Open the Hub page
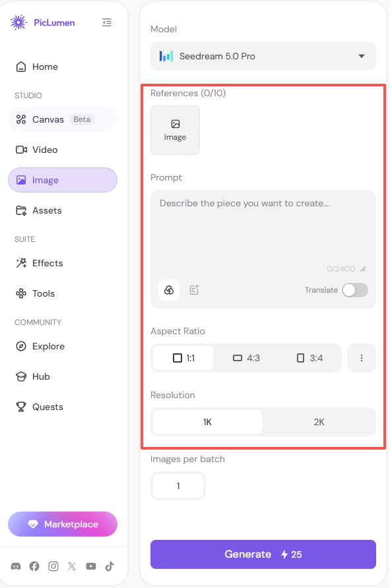The width and height of the screenshot is (390, 588). pyautogui.click(x=63, y=376)
